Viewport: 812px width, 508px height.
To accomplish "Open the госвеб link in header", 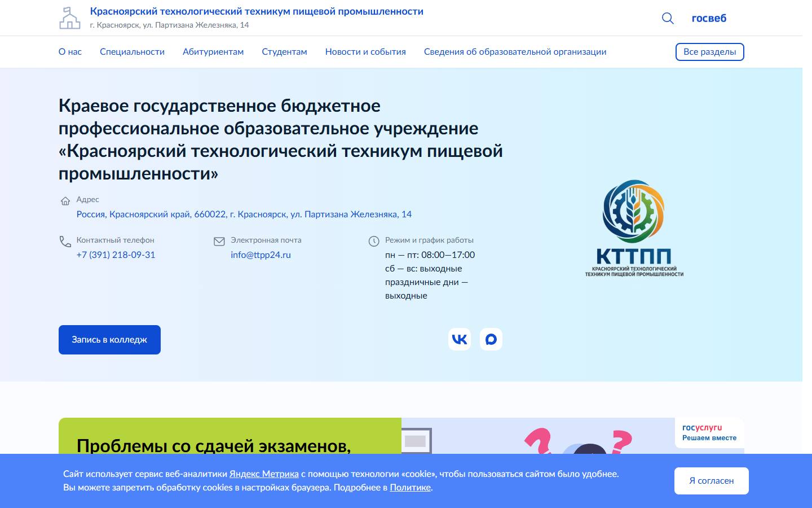I will 709,18.
